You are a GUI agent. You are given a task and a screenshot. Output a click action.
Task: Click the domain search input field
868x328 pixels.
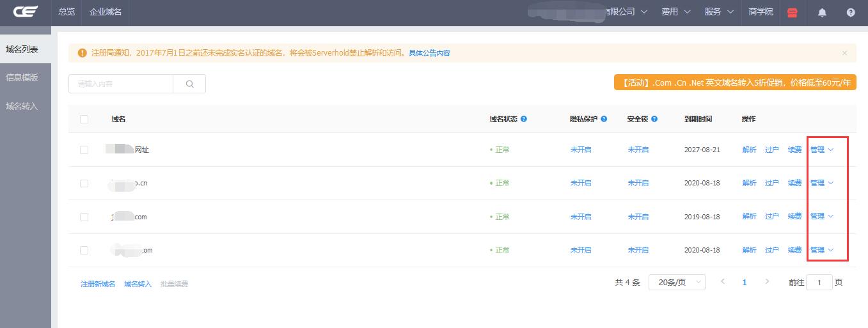(x=121, y=84)
